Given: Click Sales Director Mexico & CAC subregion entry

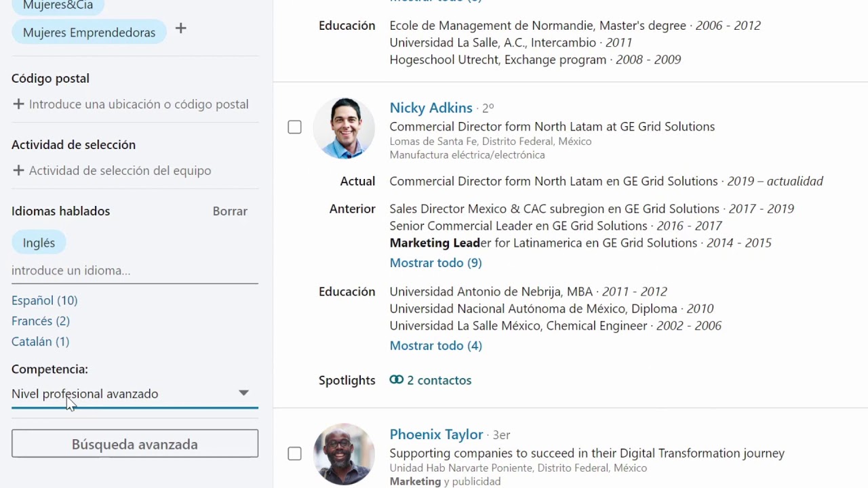Looking at the screenshot, I should (591, 209).
